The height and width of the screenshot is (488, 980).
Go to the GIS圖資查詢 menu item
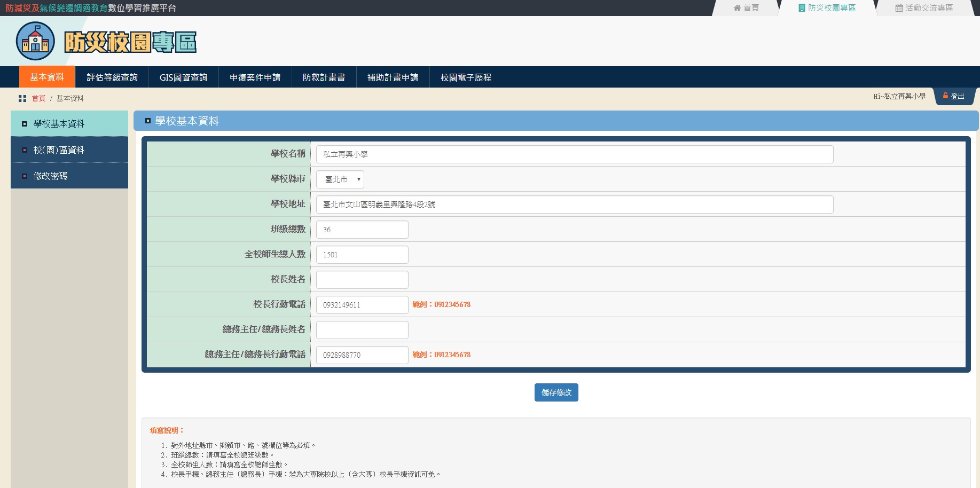(x=183, y=77)
